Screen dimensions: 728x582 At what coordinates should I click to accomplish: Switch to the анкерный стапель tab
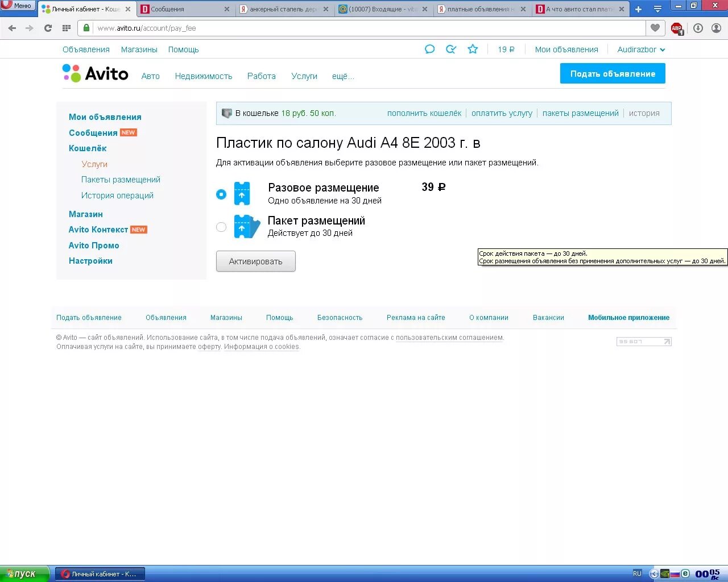pos(284,9)
